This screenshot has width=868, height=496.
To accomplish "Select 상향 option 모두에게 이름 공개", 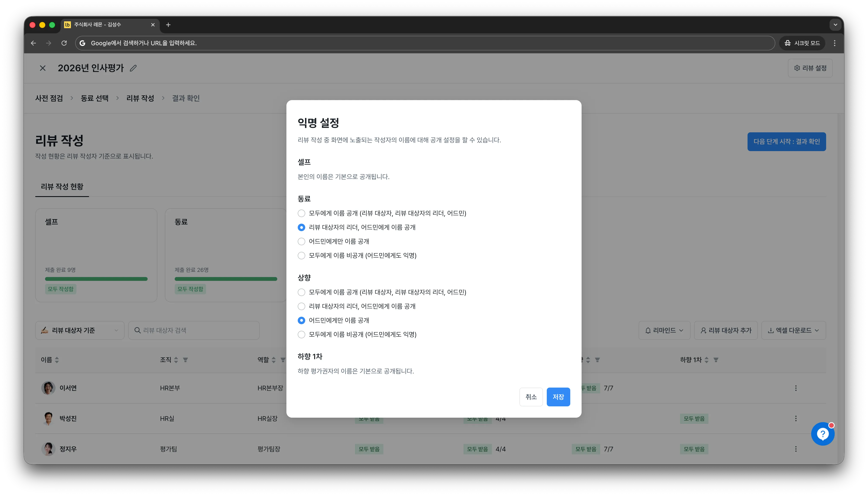I will [301, 292].
